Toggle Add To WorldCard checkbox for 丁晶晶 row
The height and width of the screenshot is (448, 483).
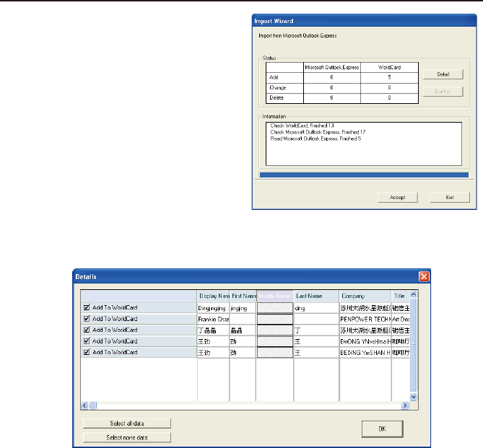coord(87,330)
